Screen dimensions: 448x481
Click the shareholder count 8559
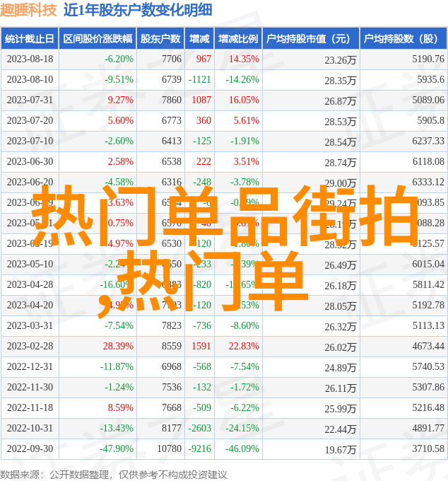click(x=172, y=347)
